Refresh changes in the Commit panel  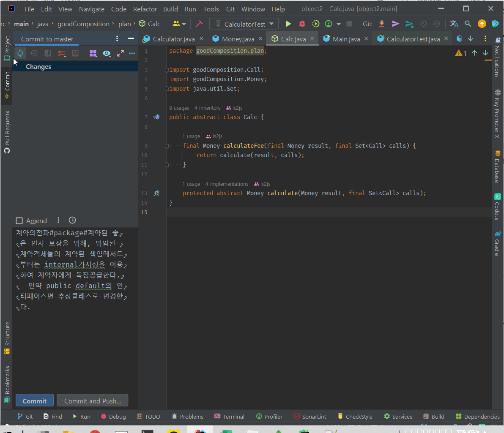point(20,53)
